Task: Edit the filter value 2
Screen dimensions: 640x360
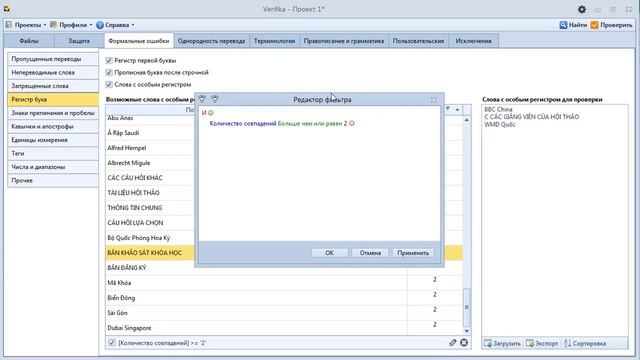Action: tap(345, 123)
